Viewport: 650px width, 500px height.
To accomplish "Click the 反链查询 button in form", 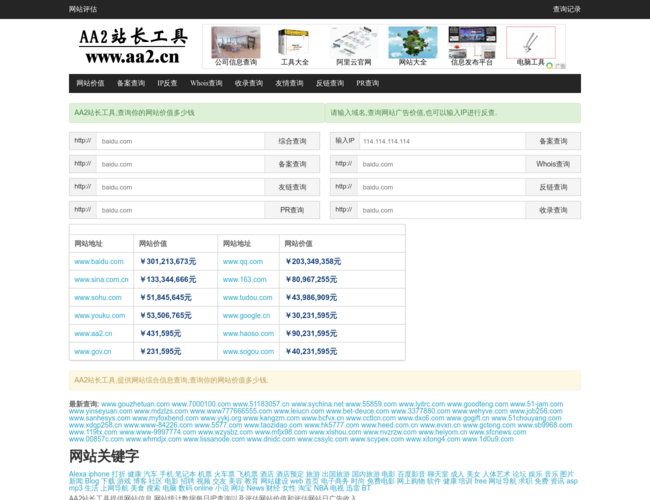I will 553,187.
